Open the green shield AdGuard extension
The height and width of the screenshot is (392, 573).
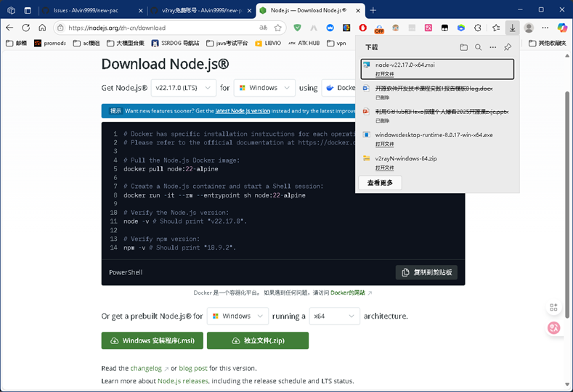[298, 28]
